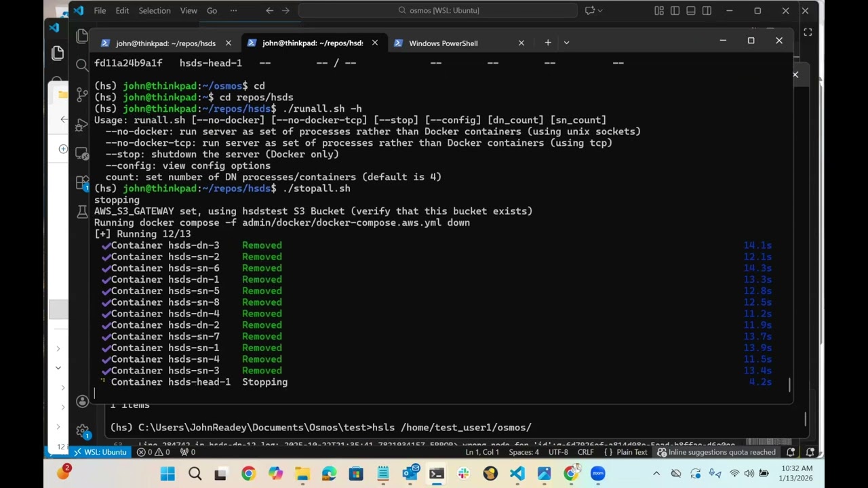Toggle full screen icon beside the terminal
This screenshot has height=488, width=868.
click(x=808, y=32)
